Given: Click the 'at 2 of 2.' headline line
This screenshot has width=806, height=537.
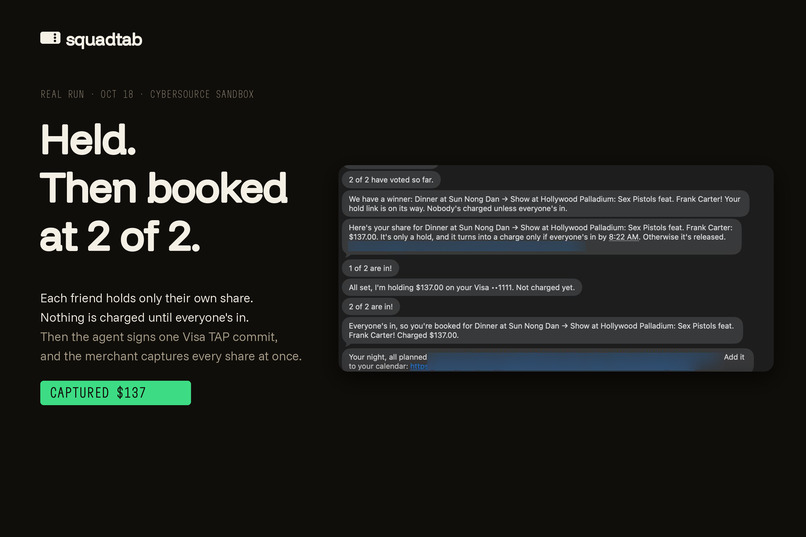Looking at the screenshot, I should 120,236.
